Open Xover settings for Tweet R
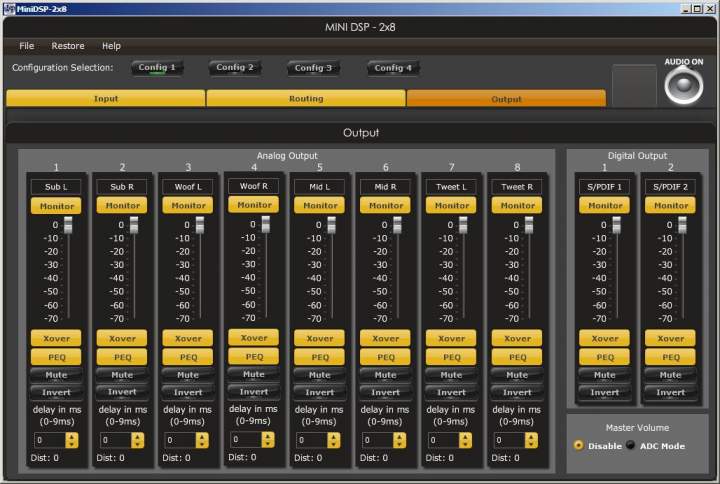 coord(517,338)
